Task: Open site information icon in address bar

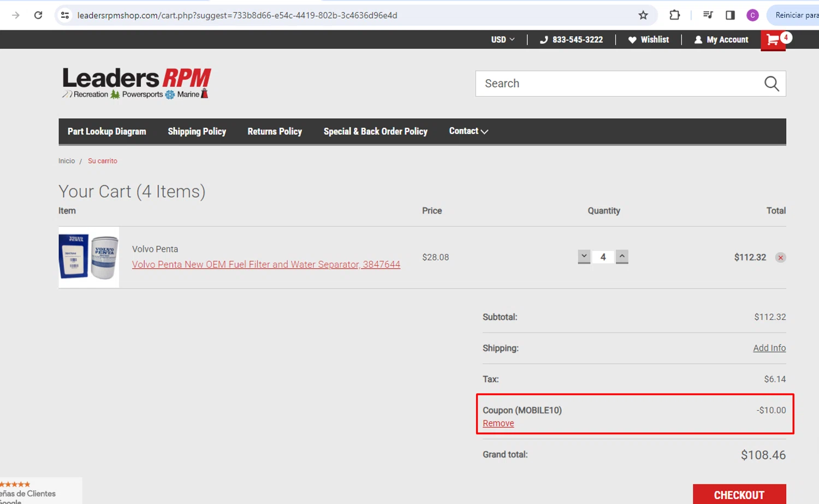Action: tap(65, 15)
